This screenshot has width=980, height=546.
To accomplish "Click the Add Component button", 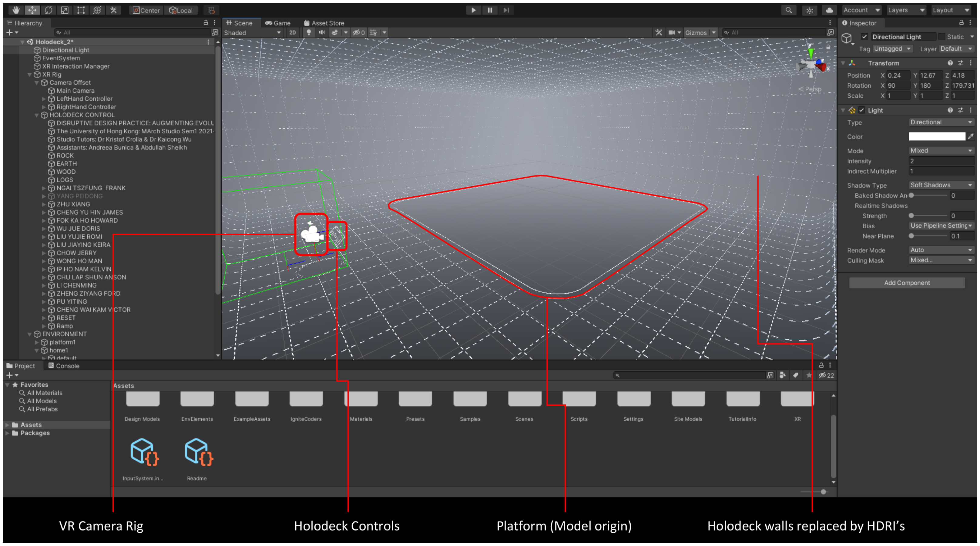I will pos(907,283).
